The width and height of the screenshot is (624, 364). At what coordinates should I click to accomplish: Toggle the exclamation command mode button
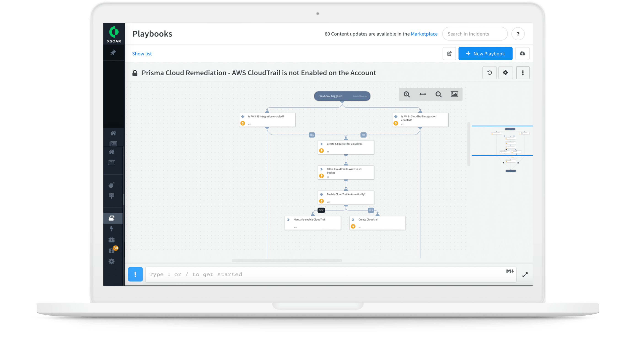click(135, 274)
